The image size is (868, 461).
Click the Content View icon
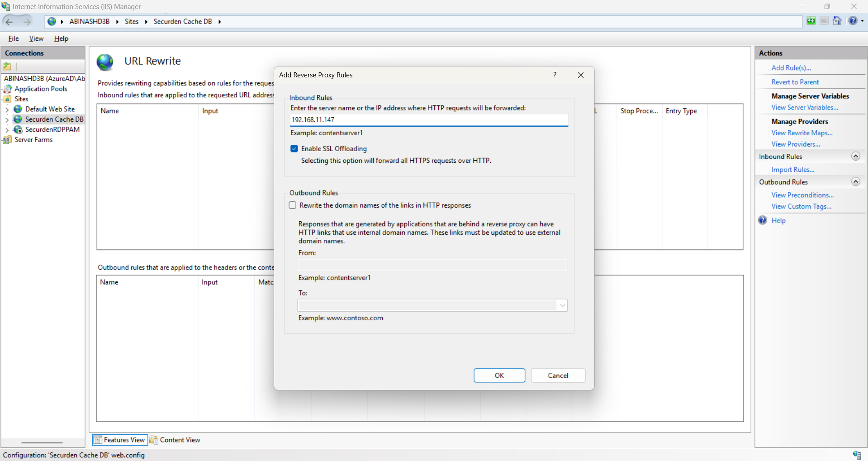154,440
